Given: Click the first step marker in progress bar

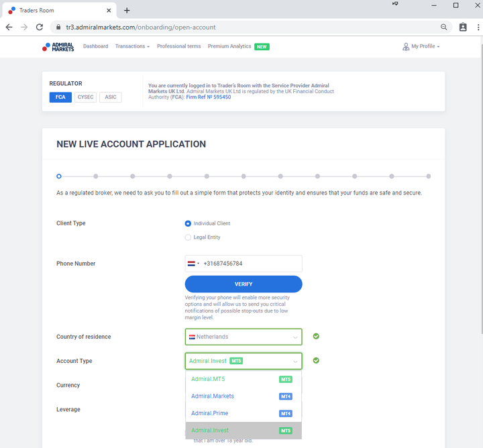Looking at the screenshot, I should pyautogui.click(x=59, y=176).
